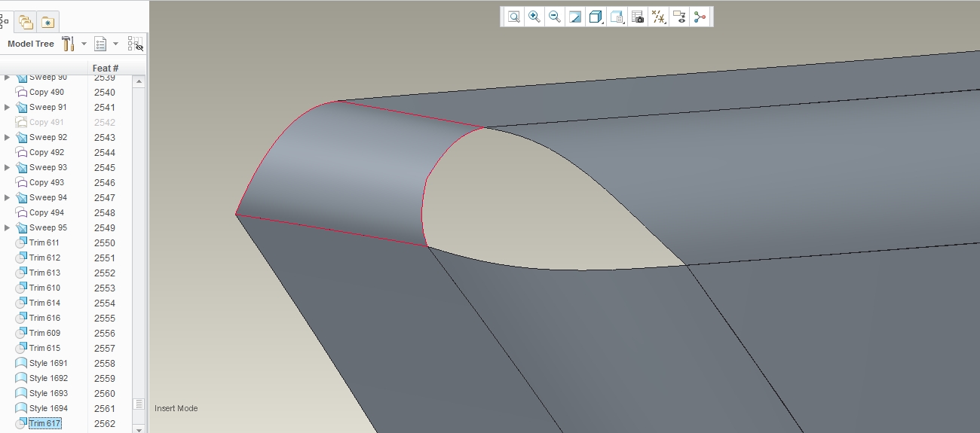The image size is (980, 433).
Task: Toggle the Model Tree columns visibility icon
Action: 136,44
